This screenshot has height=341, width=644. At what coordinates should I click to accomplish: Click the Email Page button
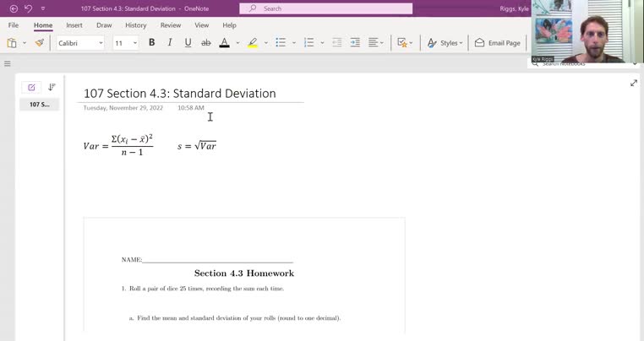pyautogui.click(x=497, y=43)
